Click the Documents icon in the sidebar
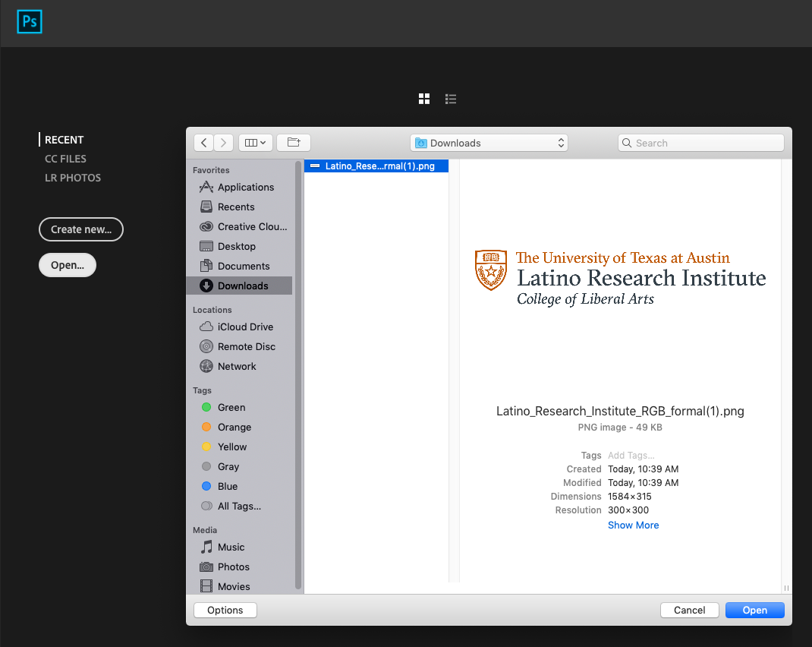 pos(206,266)
